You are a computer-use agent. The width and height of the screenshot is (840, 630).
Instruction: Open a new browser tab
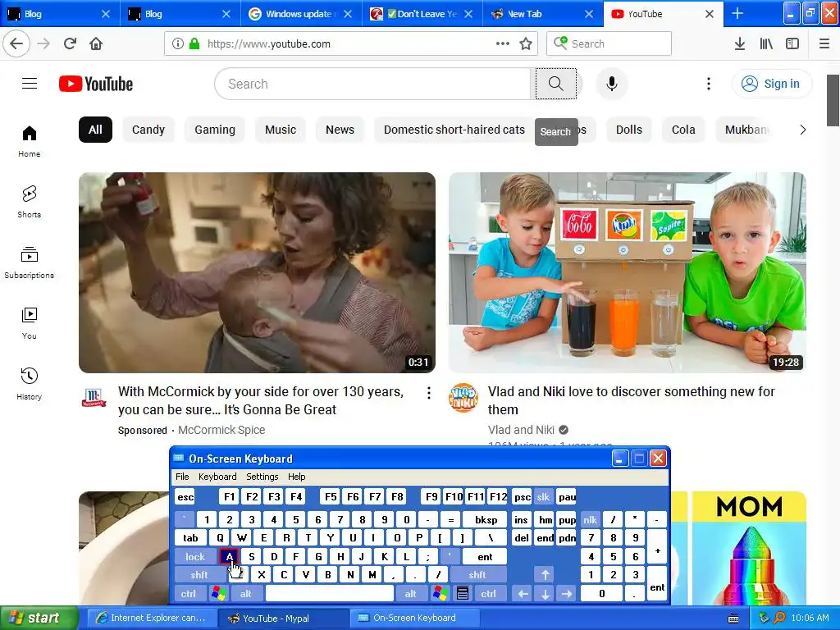pos(737,14)
